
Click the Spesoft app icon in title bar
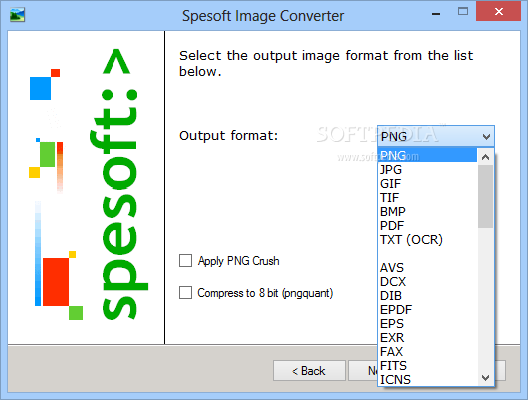(x=17, y=15)
